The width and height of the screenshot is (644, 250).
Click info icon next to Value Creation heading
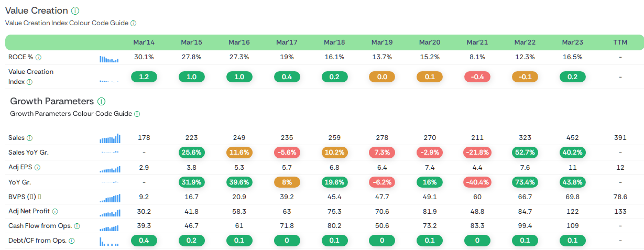[75, 11]
